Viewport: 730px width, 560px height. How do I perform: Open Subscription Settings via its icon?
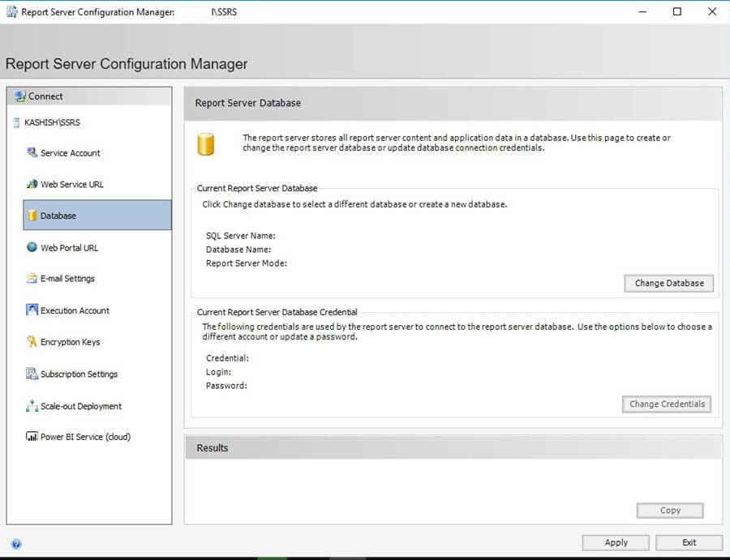click(x=31, y=374)
